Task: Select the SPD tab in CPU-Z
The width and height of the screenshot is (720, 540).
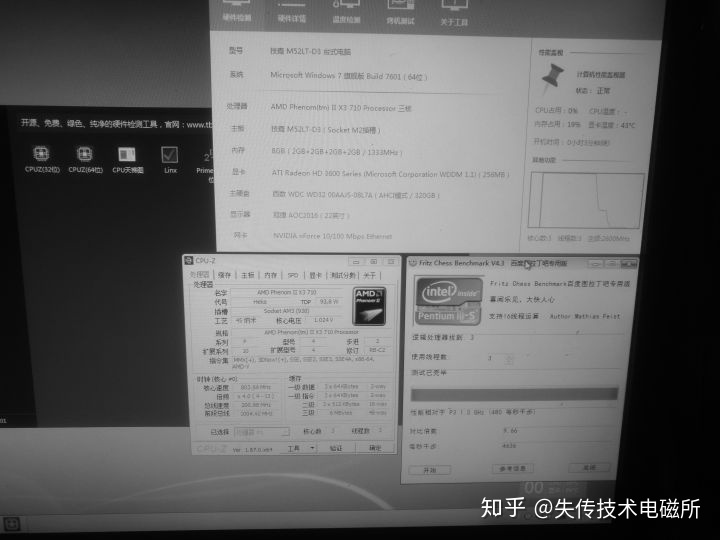Action: 293,276
